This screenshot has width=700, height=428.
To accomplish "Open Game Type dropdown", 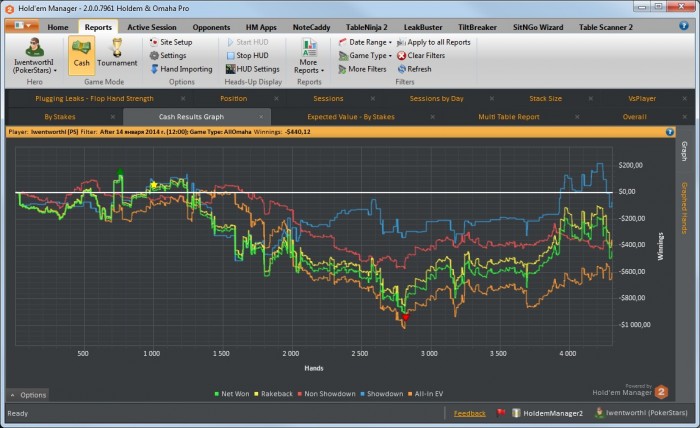I will click(x=365, y=56).
